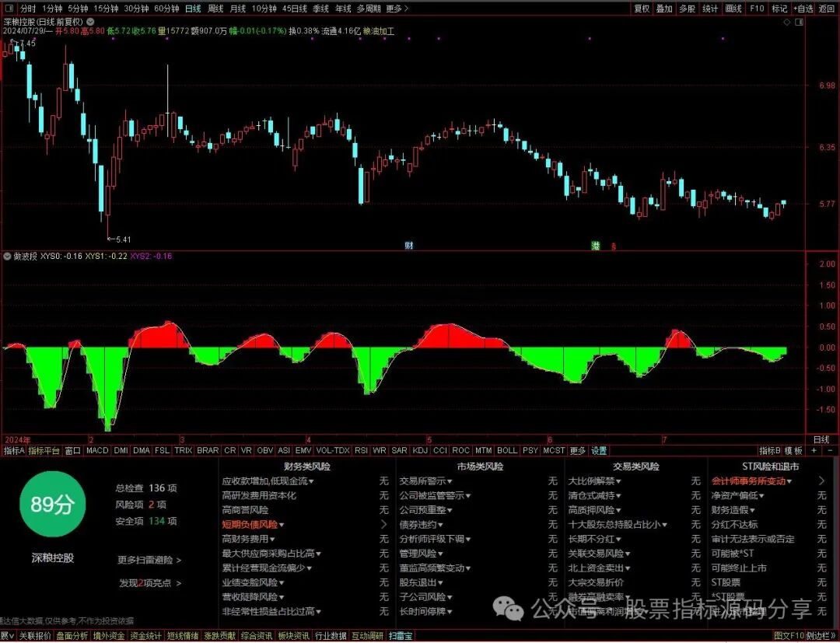Open indicator 设置 settings

pos(599,451)
